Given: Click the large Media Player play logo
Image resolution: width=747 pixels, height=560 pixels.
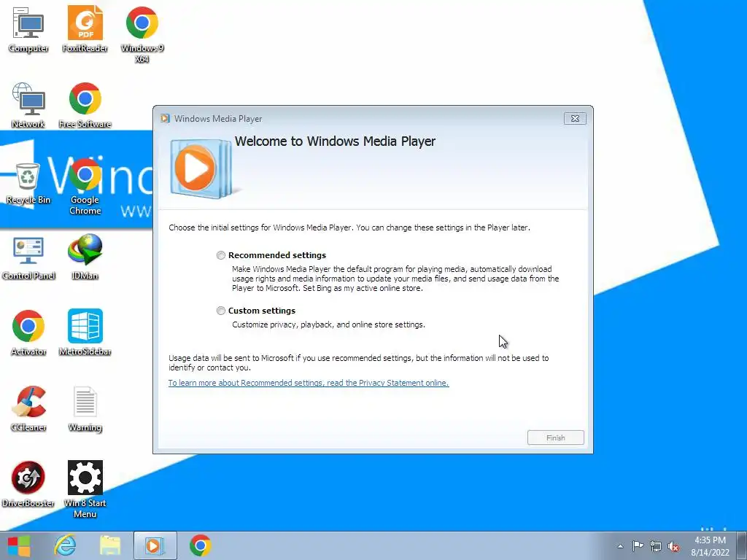Looking at the screenshot, I should coord(200,168).
